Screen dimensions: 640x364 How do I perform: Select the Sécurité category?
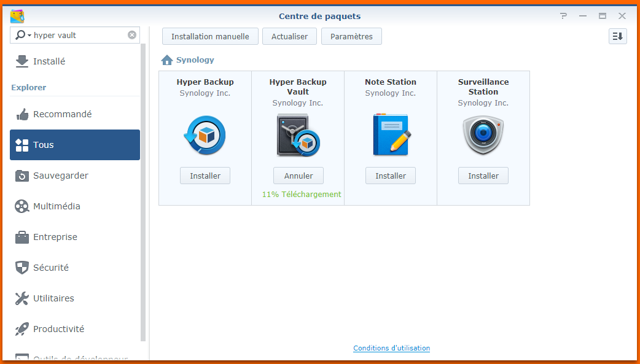coord(51,268)
